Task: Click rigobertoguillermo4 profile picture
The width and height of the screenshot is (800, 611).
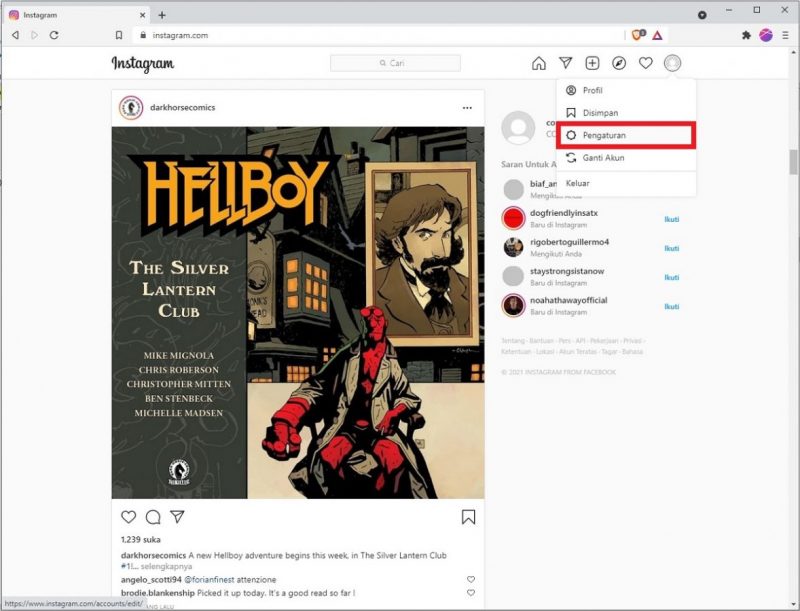Action: point(513,247)
